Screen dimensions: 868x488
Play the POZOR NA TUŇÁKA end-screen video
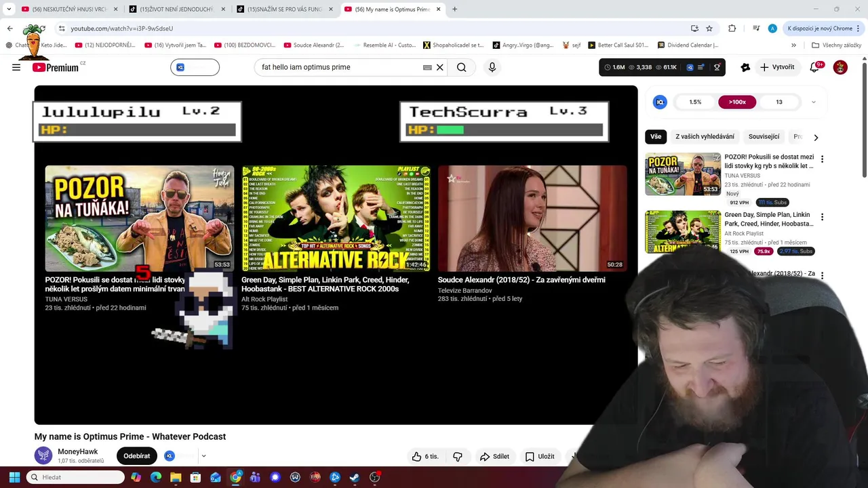tap(139, 218)
